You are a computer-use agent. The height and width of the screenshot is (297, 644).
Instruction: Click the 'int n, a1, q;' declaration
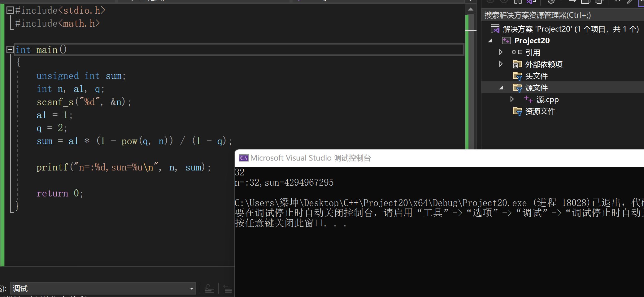point(71,89)
